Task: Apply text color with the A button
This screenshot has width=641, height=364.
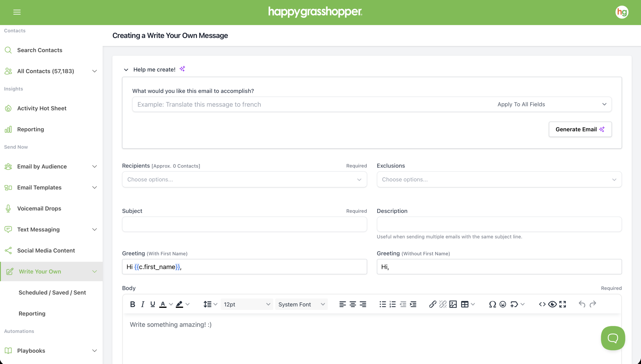Action: click(x=163, y=304)
